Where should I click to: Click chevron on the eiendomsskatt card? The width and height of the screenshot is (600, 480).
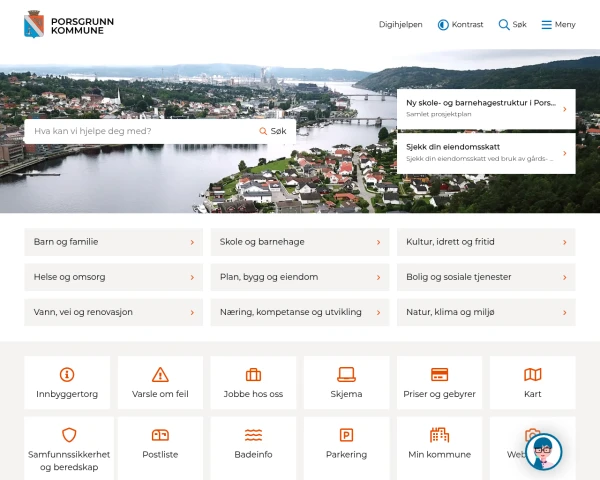(x=565, y=153)
